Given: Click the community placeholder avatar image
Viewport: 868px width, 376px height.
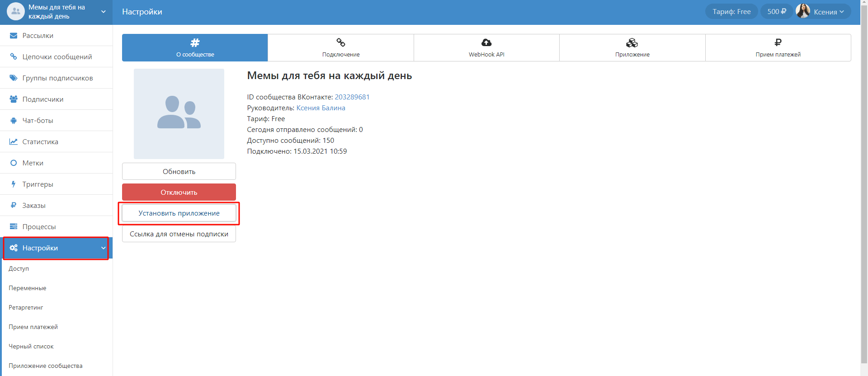Looking at the screenshot, I should (x=179, y=114).
